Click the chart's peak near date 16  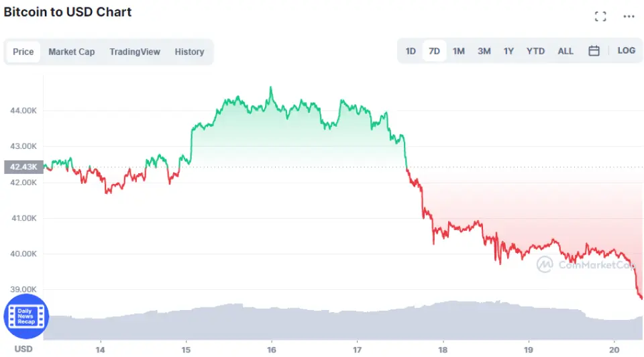[270, 87]
